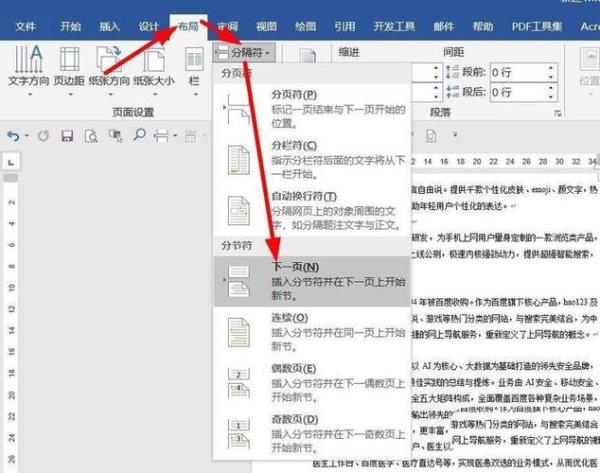Click the 奇数页 section break icon
The height and width of the screenshot is (473, 600).
click(239, 434)
